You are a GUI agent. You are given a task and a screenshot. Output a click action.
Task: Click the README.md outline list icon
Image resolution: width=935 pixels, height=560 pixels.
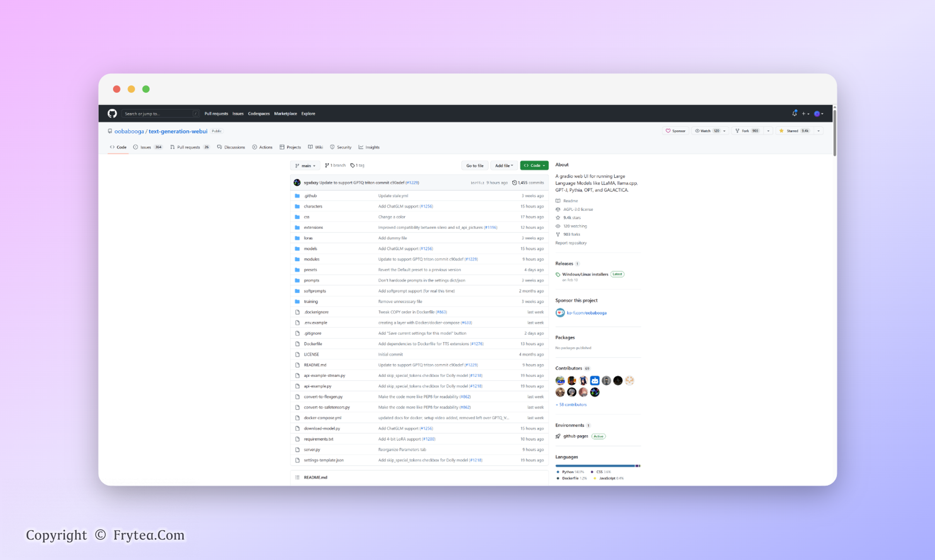(297, 477)
